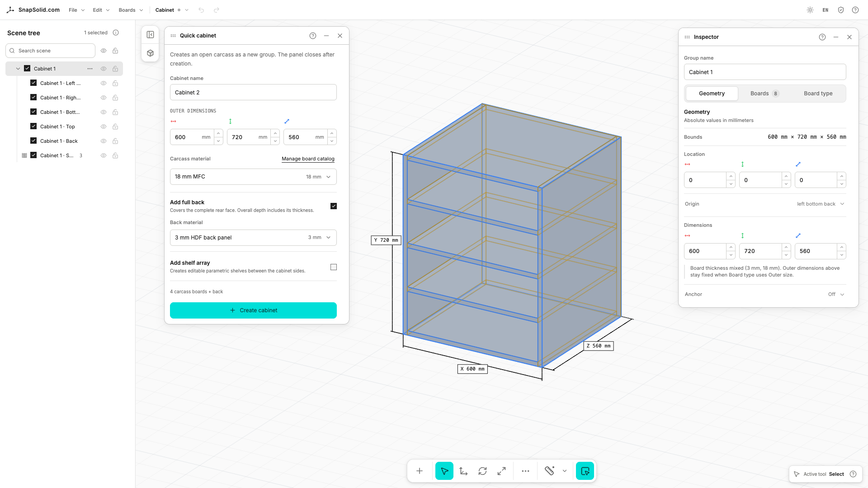Viewport: 868px width, 488px height.
Task: Toggle visibility of all scene items
Action: [x=104, y=51]
